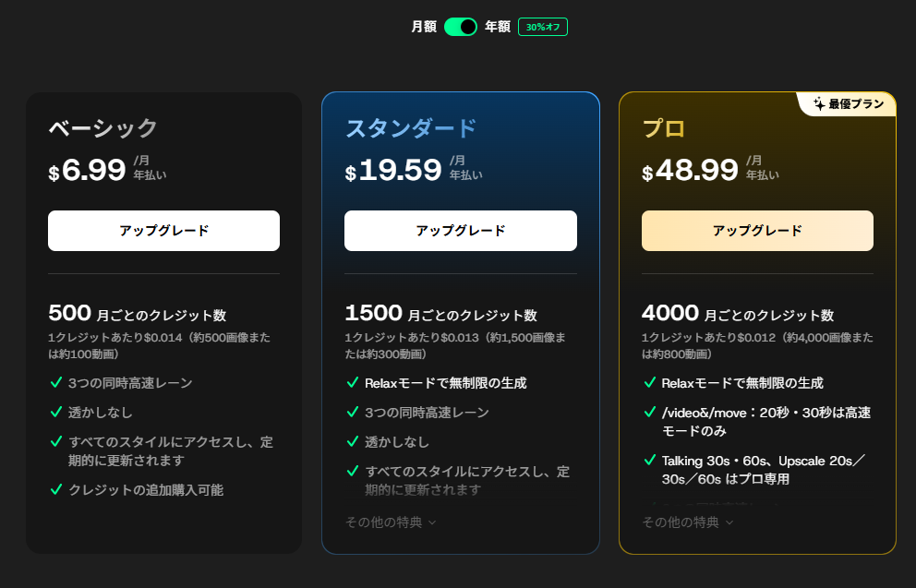Screen dimensions: 916x588
Task: Click the プロ plan $48.99 price
Action: point(690,170)
